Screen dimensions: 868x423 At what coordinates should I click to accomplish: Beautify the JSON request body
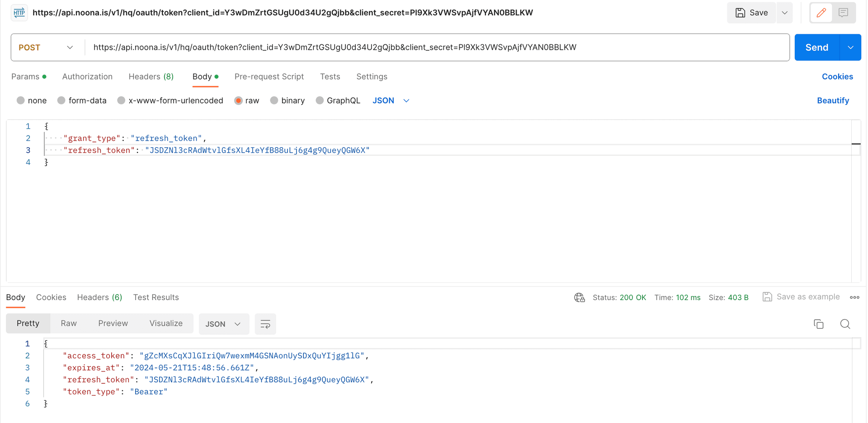pyautogui.click(x=833, y=100)
